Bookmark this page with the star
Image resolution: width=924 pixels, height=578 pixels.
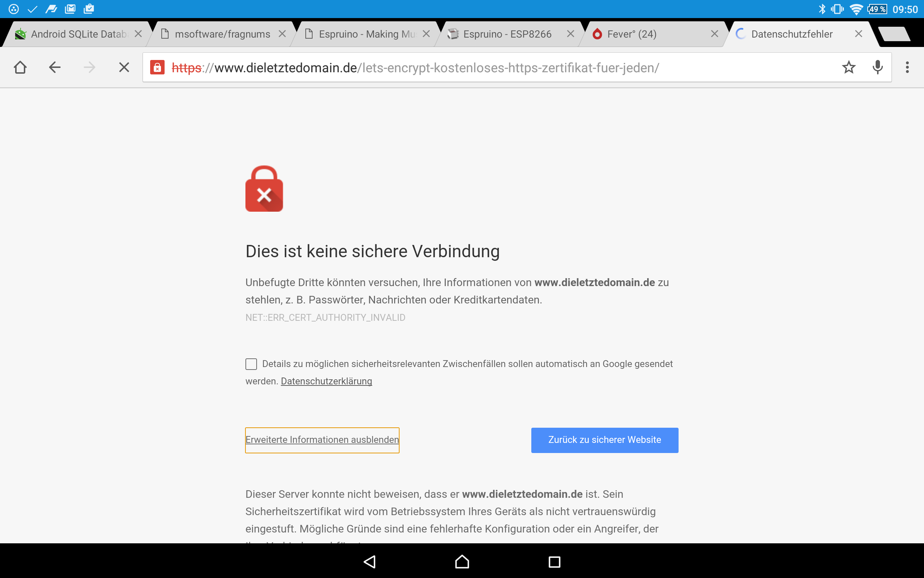849,67
